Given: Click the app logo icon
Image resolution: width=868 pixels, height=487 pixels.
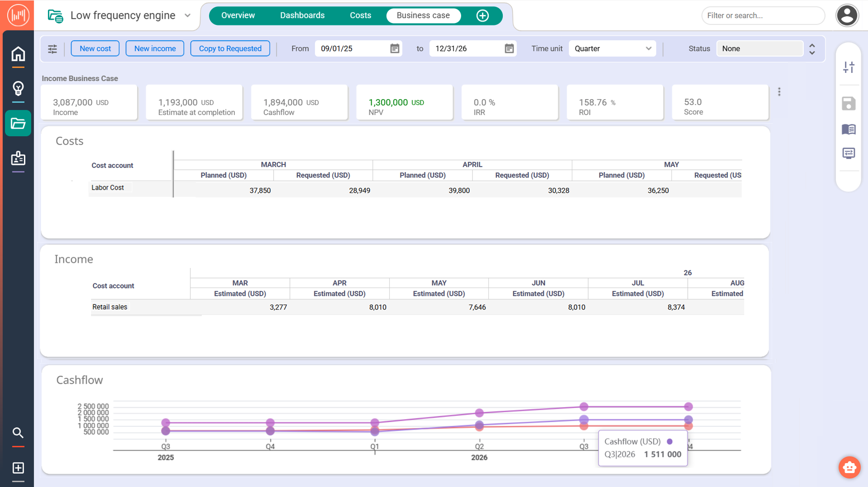Looking at the screenshot, I should pyautogui.click(x=18, y=15).
